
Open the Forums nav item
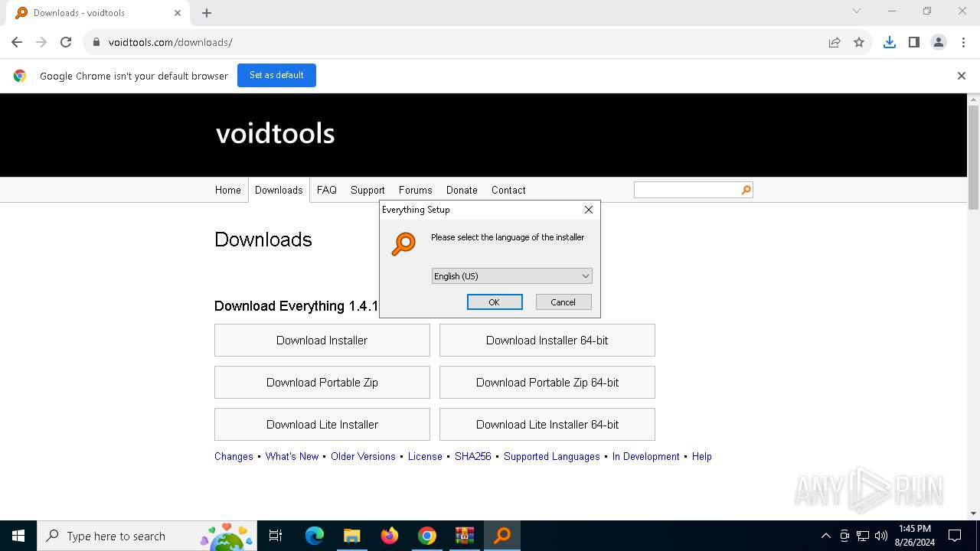point(416,190)
